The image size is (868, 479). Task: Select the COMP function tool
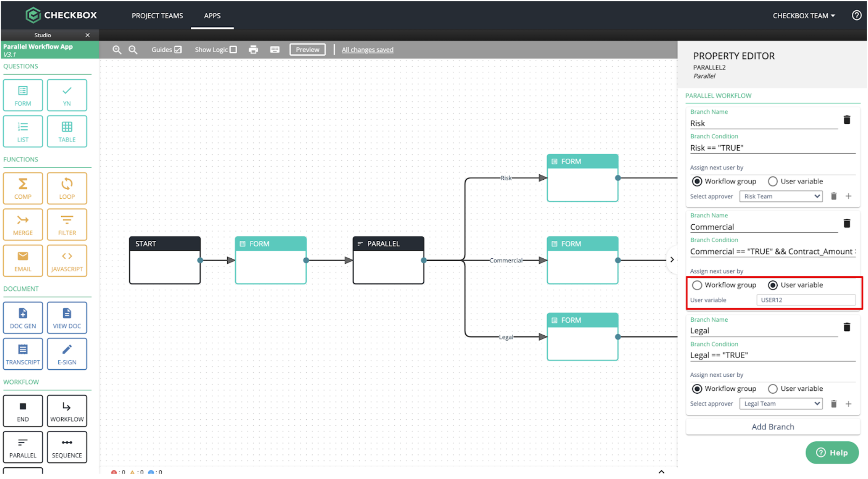[23, 188]
